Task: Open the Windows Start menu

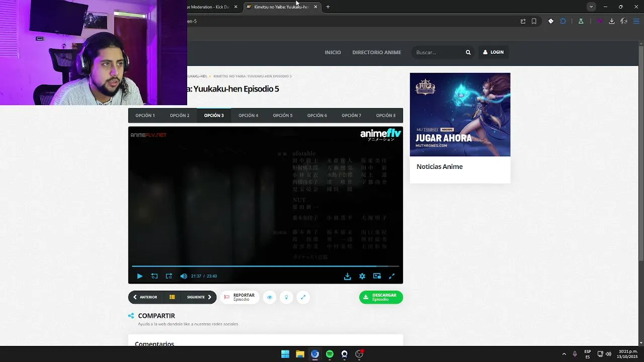Action: pyautogui.click(x=285, y=354)
